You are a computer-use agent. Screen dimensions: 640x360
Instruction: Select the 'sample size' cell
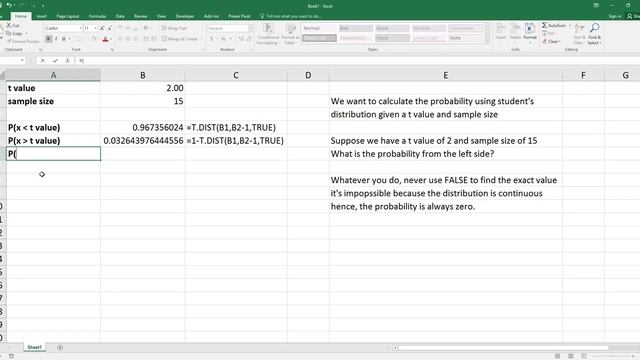53,101
